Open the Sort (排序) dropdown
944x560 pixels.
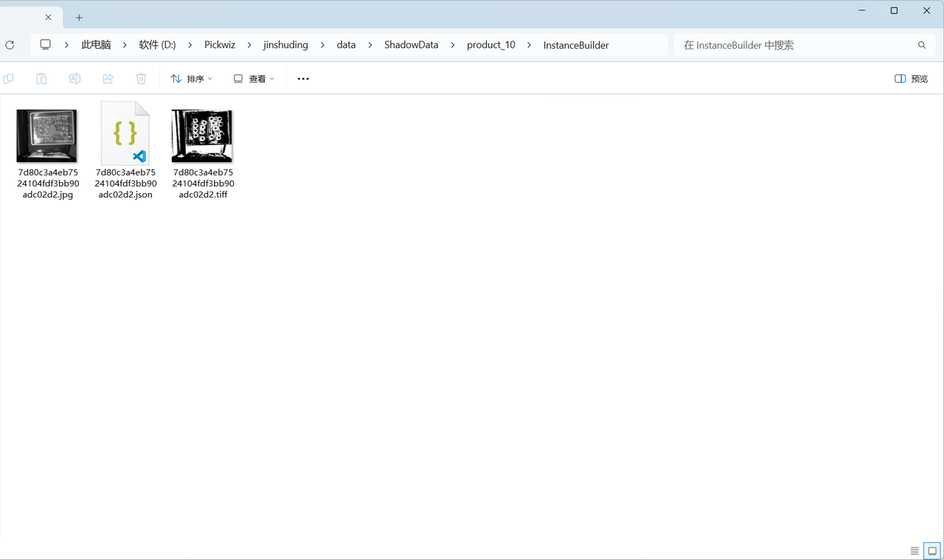191,79
